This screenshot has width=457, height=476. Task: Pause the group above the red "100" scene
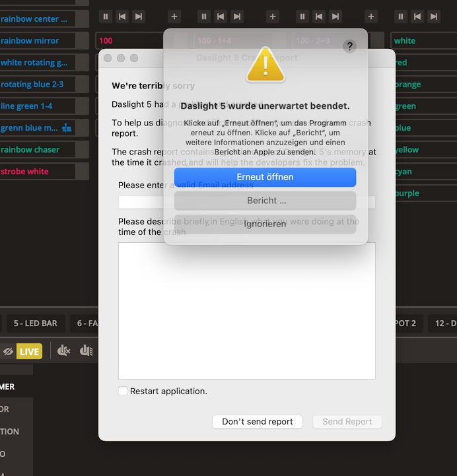(x=106, y=17)
